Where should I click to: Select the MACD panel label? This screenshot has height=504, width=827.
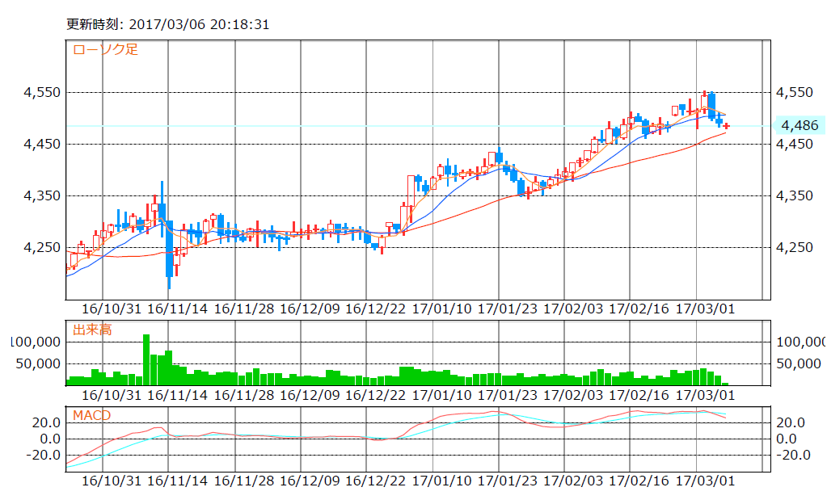click(x=92, y=415)
